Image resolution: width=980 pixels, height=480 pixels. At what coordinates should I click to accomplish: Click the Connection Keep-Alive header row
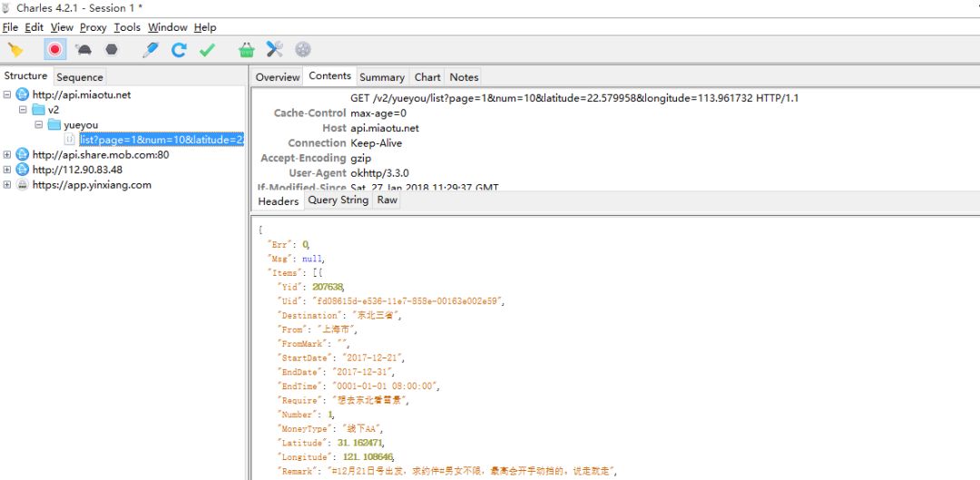click(345, 143)
